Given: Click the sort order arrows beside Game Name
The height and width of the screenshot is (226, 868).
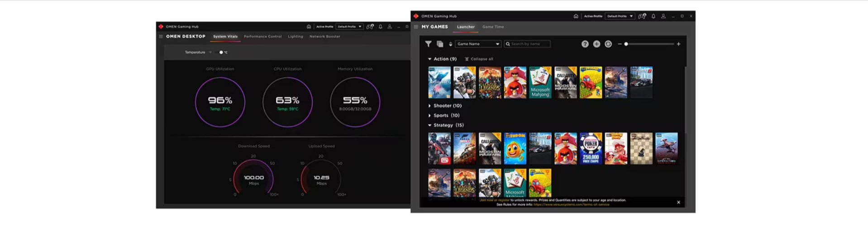Looking at the screenshot, I should tap(450, 44).
